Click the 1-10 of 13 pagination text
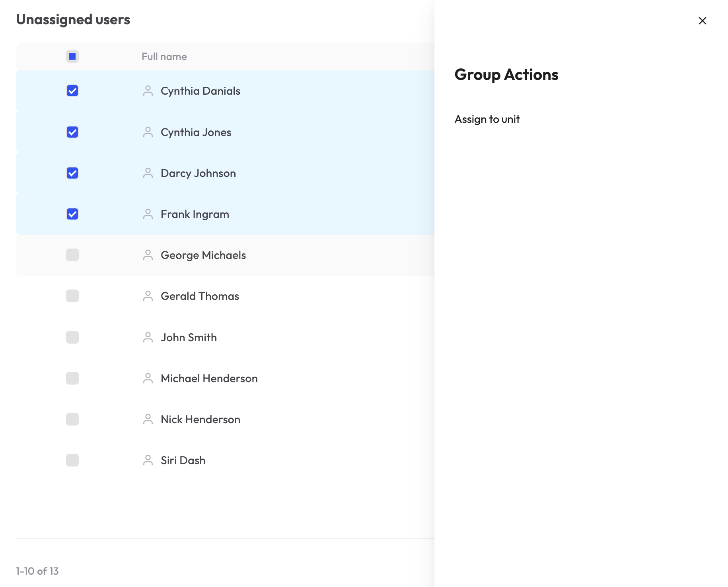Image resolution: width=728 pixels, height=587 pixels. pyautogui.click(x=37, y=571)
